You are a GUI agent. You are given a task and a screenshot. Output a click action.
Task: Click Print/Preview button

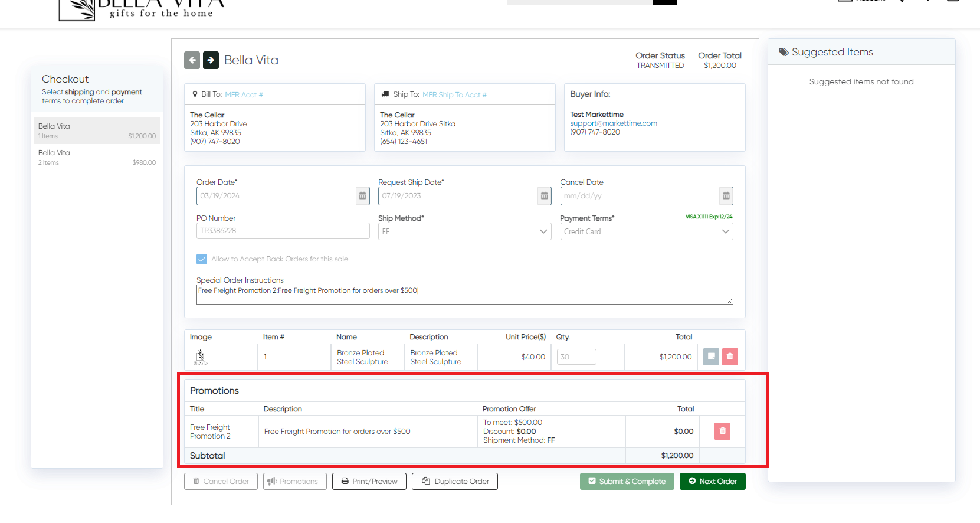[369, 482]
